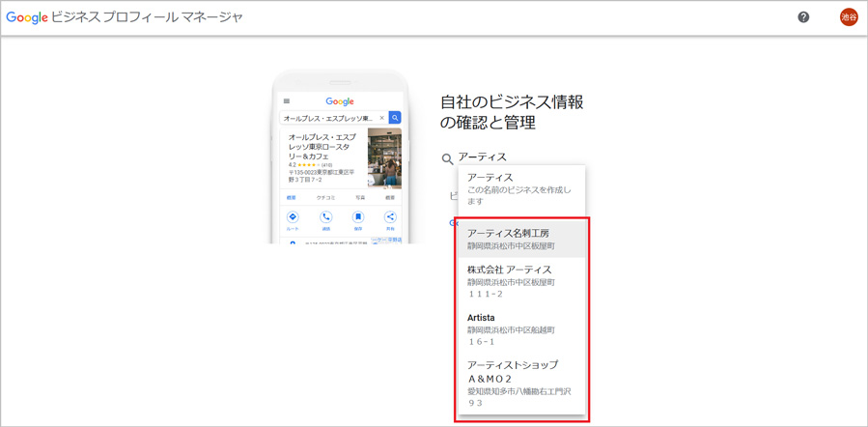The image size is (868, 427).
Task: Click the Google Business Profile Manager logo
Action: coord(124,17)
